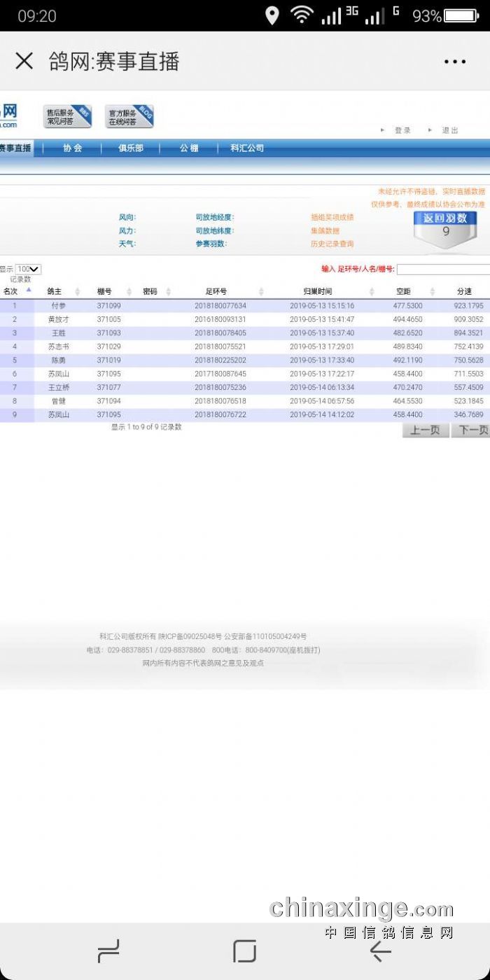Click loft number 371099
The width and height of the screenshot is (490, 980).
108,306
